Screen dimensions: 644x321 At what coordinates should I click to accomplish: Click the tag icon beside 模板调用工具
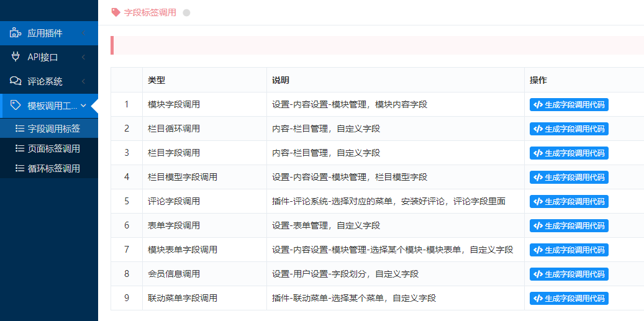(15, 106)
